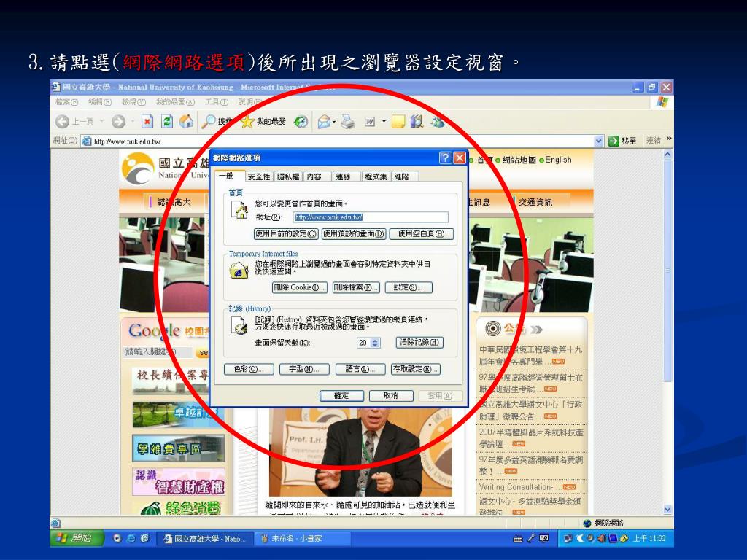Open the 語言 settings button

pos(360,369)
